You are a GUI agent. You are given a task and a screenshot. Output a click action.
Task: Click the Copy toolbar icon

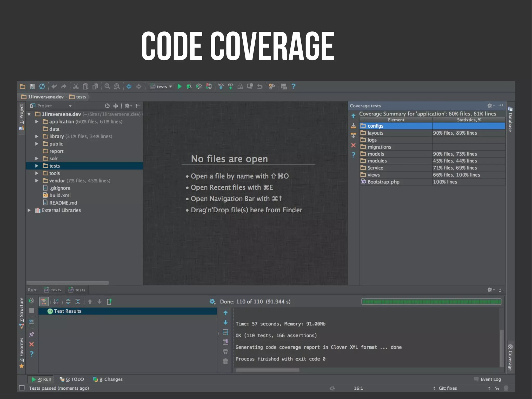pos(85,87)
